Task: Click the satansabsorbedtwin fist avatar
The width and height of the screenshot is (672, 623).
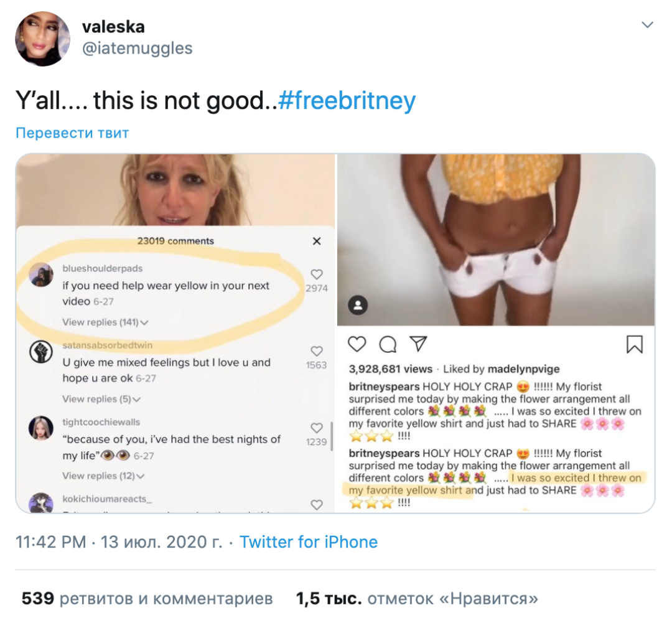Action: [x=41, y=353]
